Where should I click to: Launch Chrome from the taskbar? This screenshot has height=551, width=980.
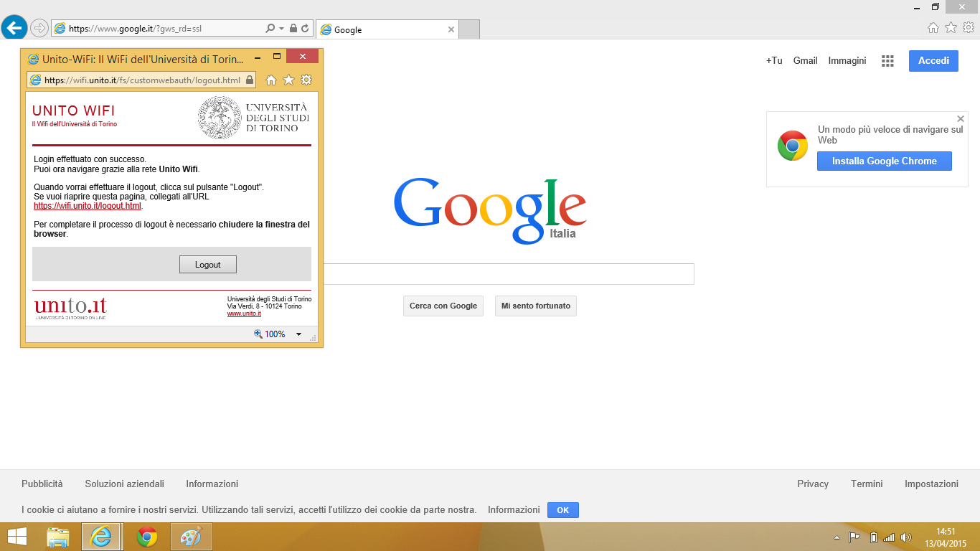click(147, 537)
